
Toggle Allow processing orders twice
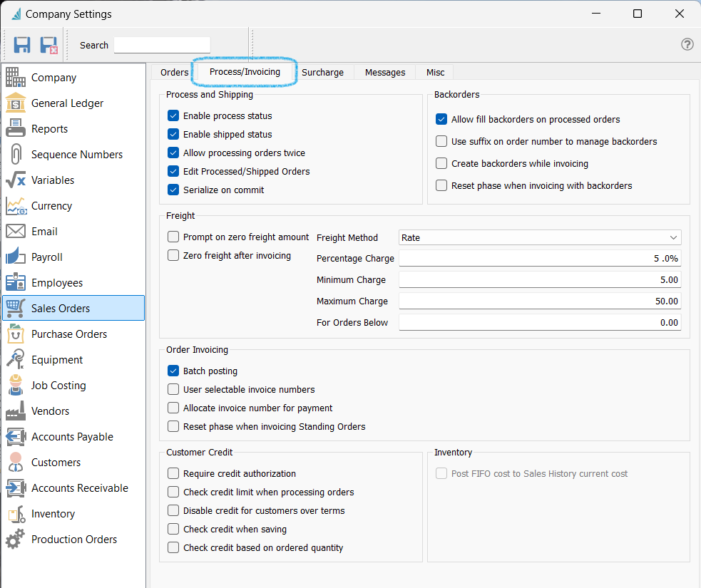click(x=173, y=153)
